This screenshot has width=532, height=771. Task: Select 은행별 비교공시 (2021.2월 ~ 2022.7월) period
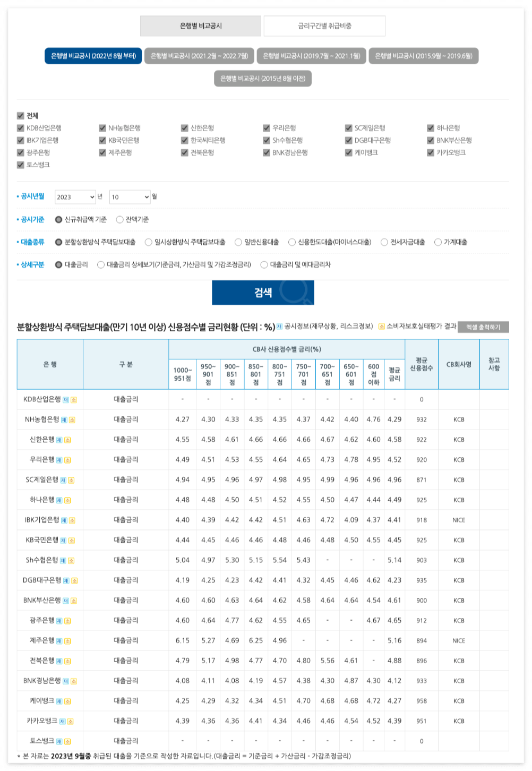coord(199,56)
